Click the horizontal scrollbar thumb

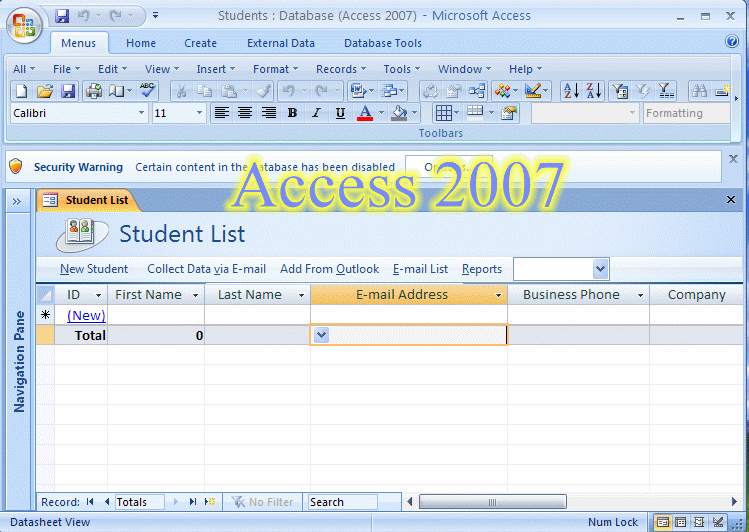coord(492,501)
